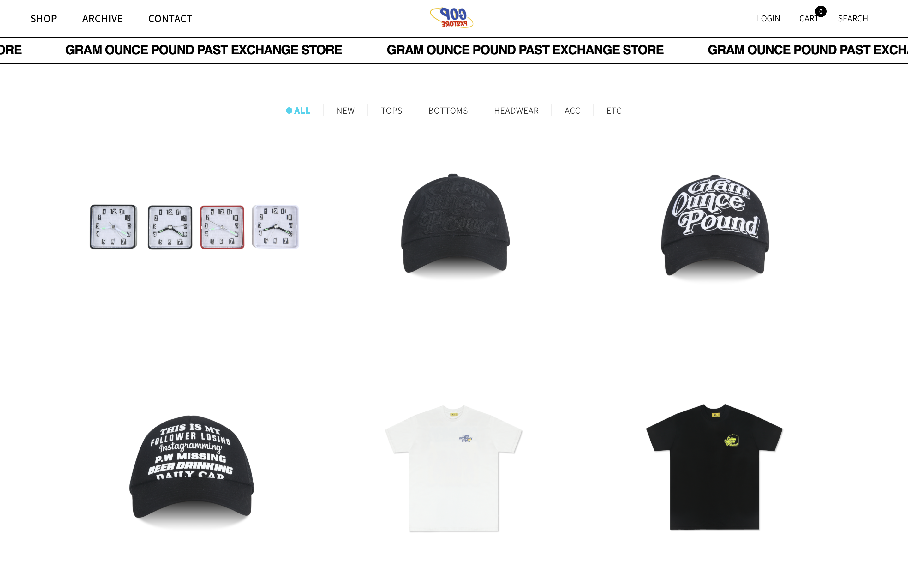
Task: Open the LOGIN link
Action: [768, 19]
